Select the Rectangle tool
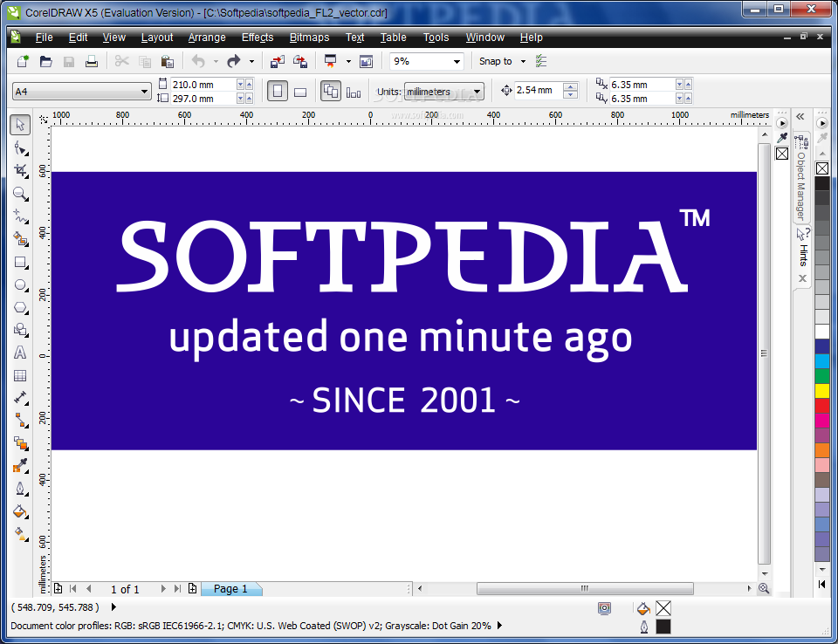This screenshot has height=644, width=838. [20, 262]
